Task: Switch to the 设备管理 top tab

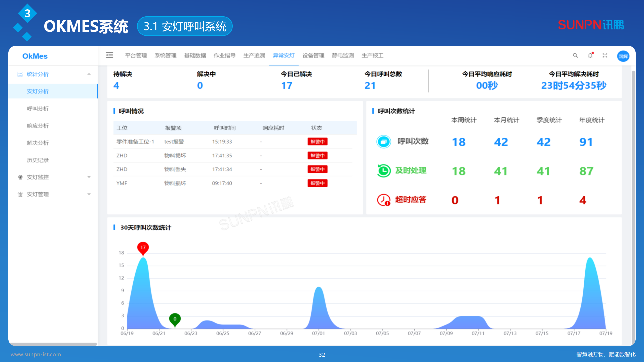Action: [313, 56]
